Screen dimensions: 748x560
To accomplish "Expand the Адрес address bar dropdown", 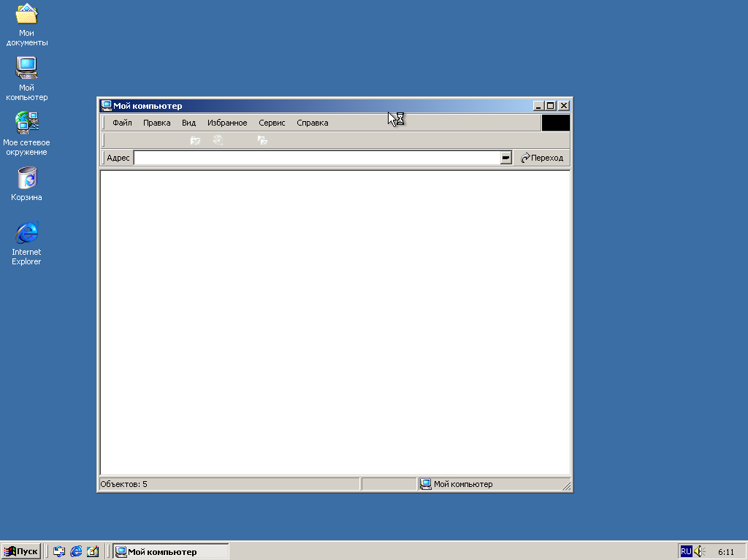I will click(505, 158).
